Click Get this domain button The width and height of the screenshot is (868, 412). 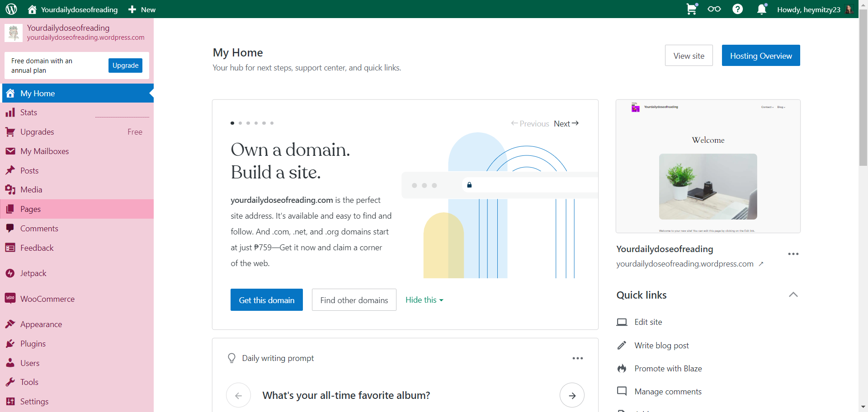coord(267,300)
